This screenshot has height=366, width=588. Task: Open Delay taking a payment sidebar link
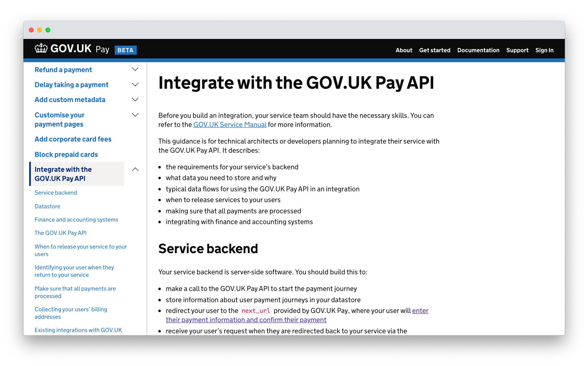point(72,85)
